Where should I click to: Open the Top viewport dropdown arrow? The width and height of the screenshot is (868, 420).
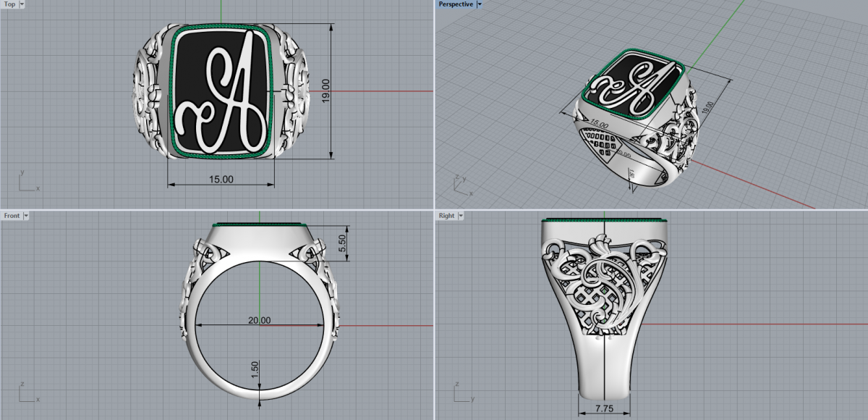(22, 4)
